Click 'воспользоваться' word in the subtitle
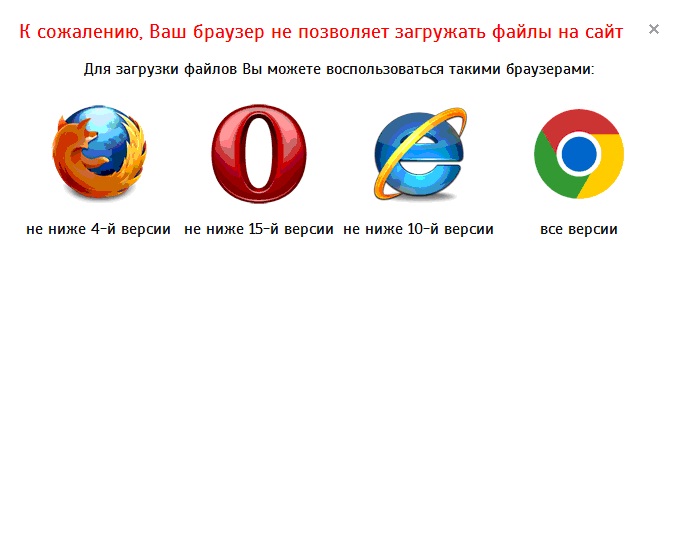Viewport: 677px width, 540px height. coord(385,69)
